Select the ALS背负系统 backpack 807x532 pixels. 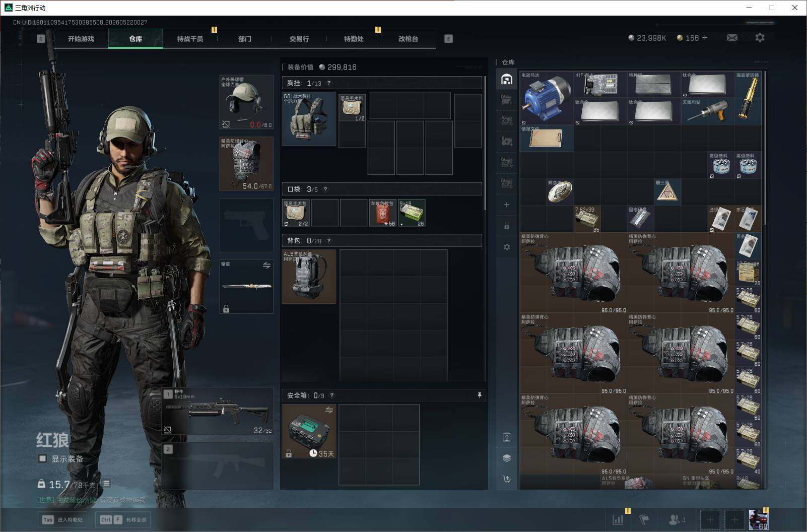[309, 277]
